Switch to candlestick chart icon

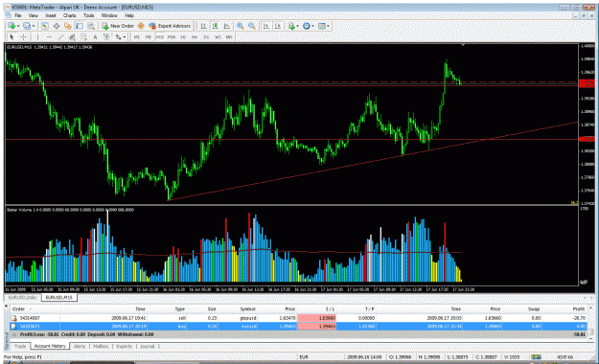pos(215,26)
